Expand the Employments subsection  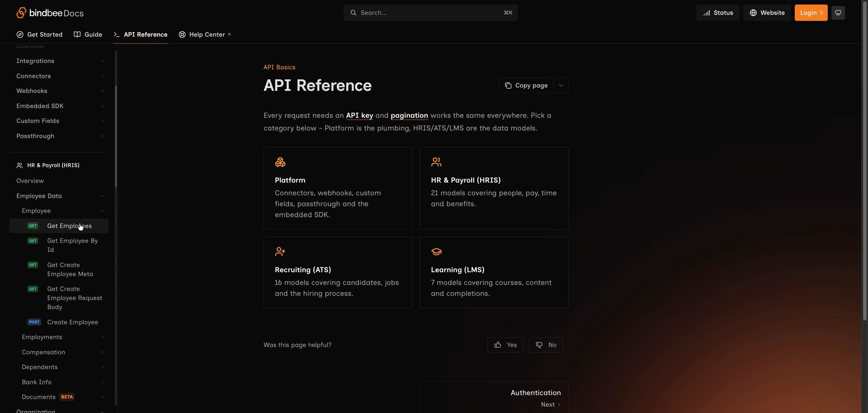[102, 337]
